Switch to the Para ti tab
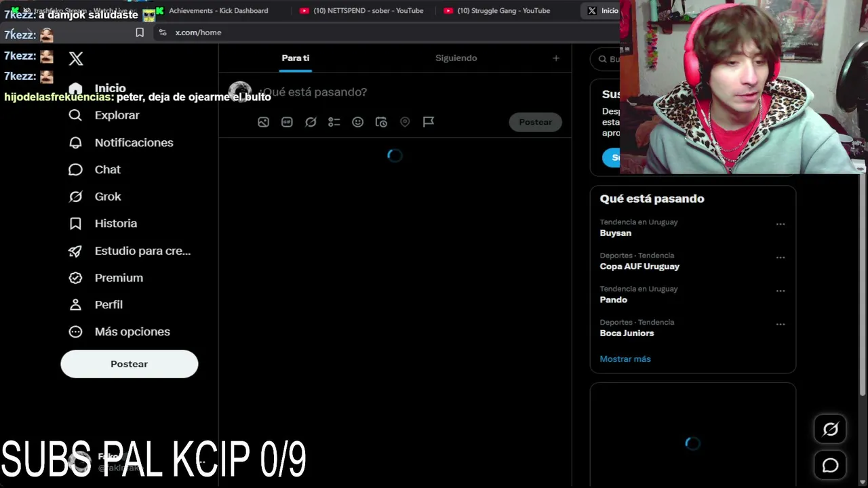 coord(296,58)
